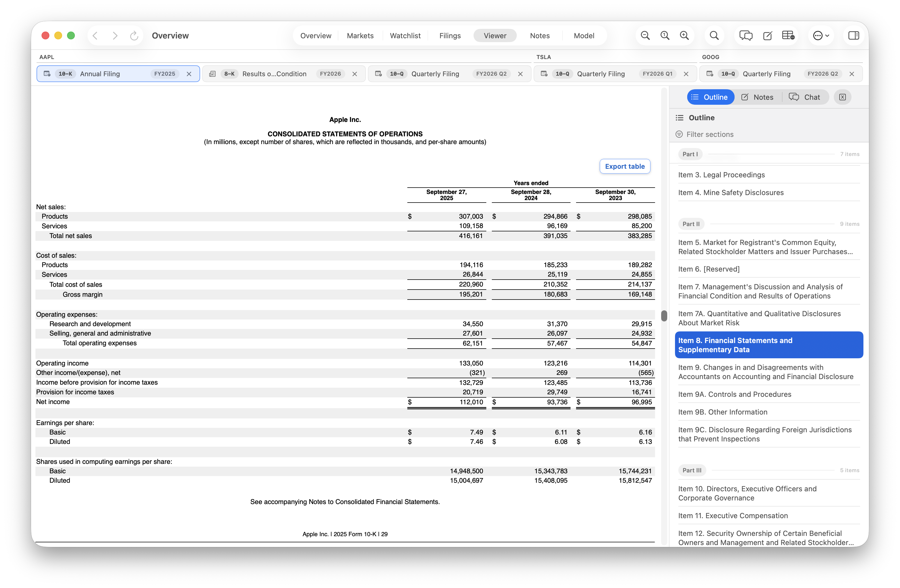900x588 pixels.
Task: Open the Filings tab
Action: pyautogui.click(x=450, y=35)
